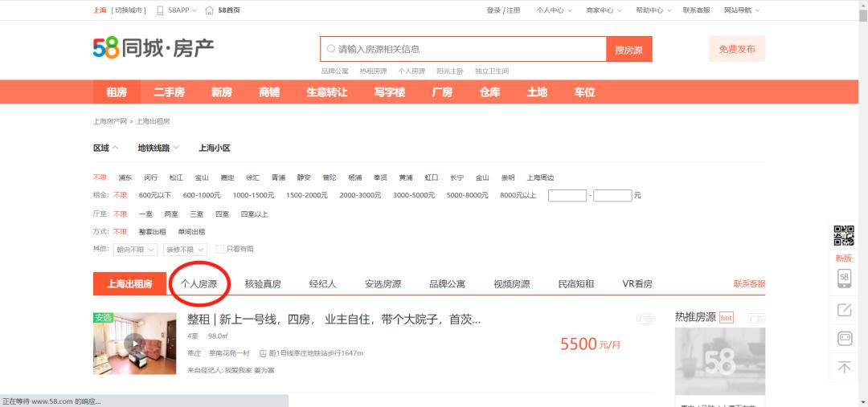Select the 生意转让 navigation tab
This screenshot has width=868, height=407.
327,92
